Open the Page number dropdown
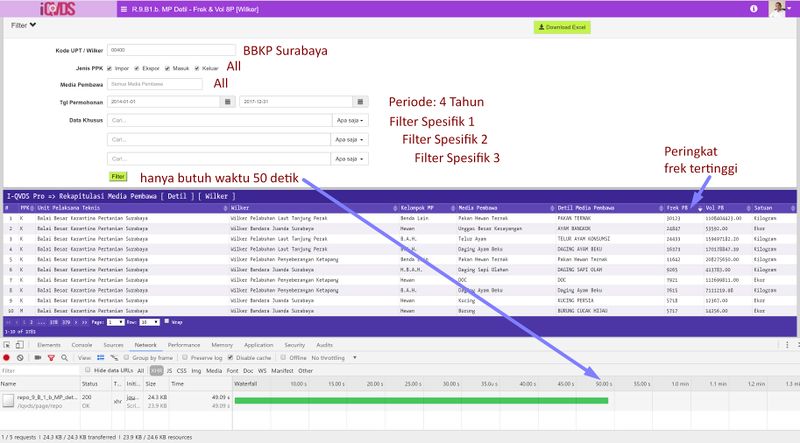The image size is (800, 443). coord(115,322)
